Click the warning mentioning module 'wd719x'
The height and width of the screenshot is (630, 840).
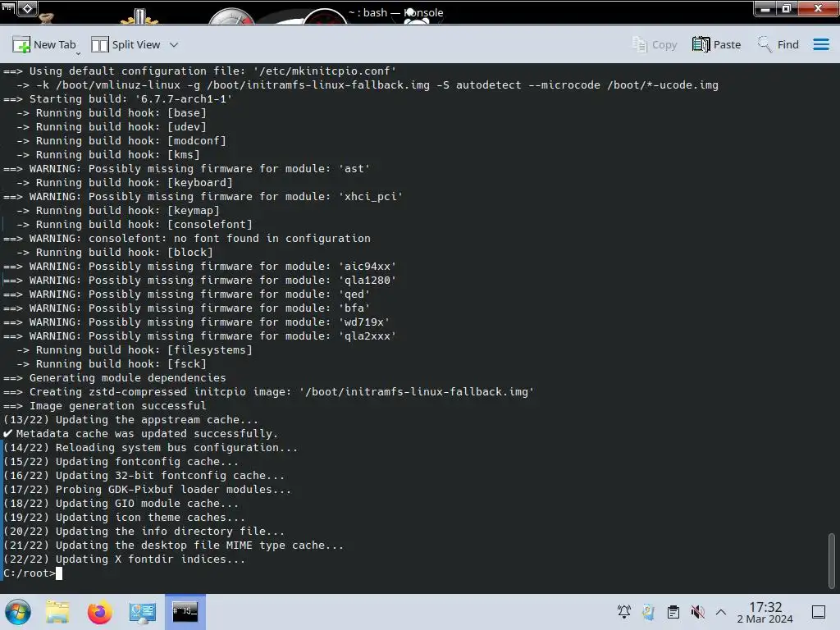click(197, 322)
